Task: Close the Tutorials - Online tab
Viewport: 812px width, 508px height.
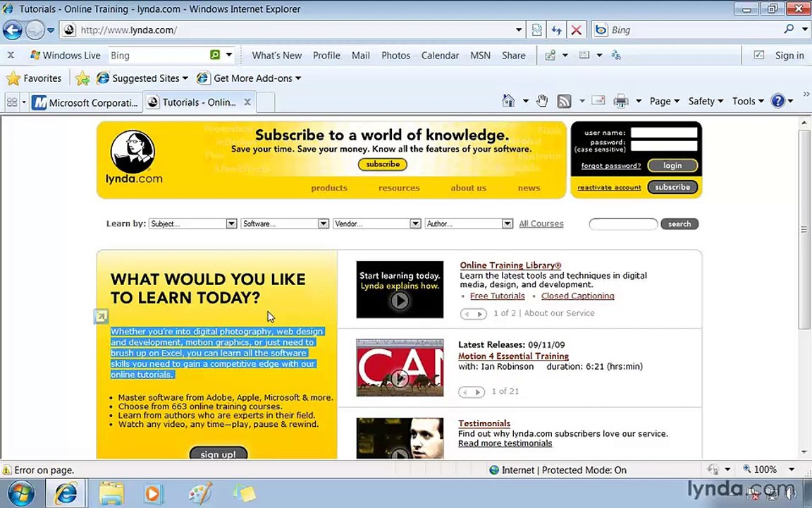Action: pos(247,102)
